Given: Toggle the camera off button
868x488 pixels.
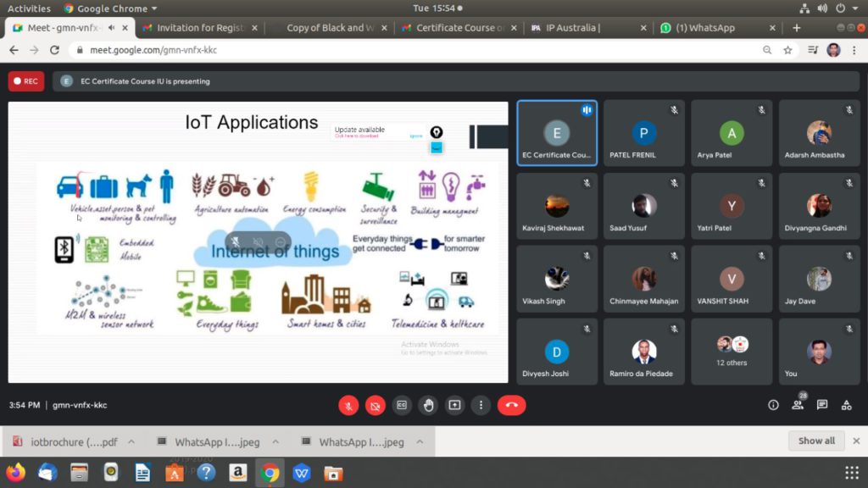Looking at the screenshot, I should point(376,405).
